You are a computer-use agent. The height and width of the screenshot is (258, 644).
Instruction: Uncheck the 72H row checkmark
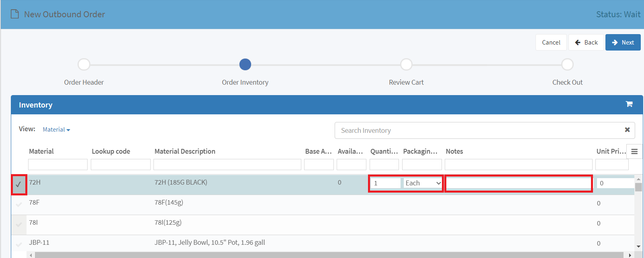pos(18,185)
